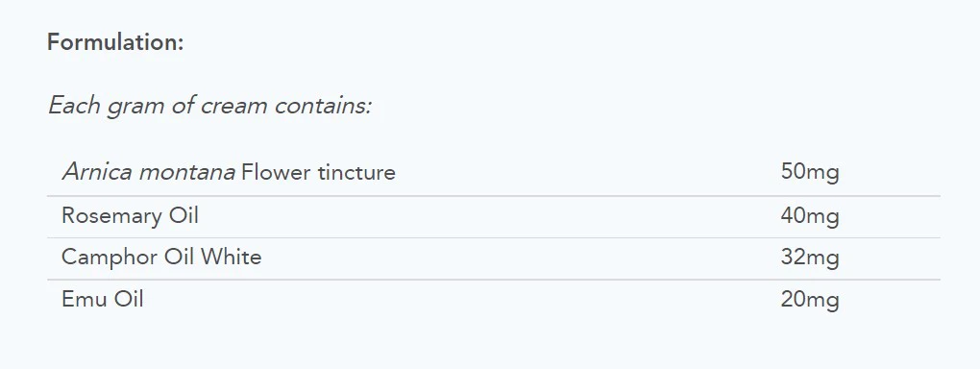Click the italic Arnica montana ingredient name
Screen dimensions: 980x369
tap(149, 172)
